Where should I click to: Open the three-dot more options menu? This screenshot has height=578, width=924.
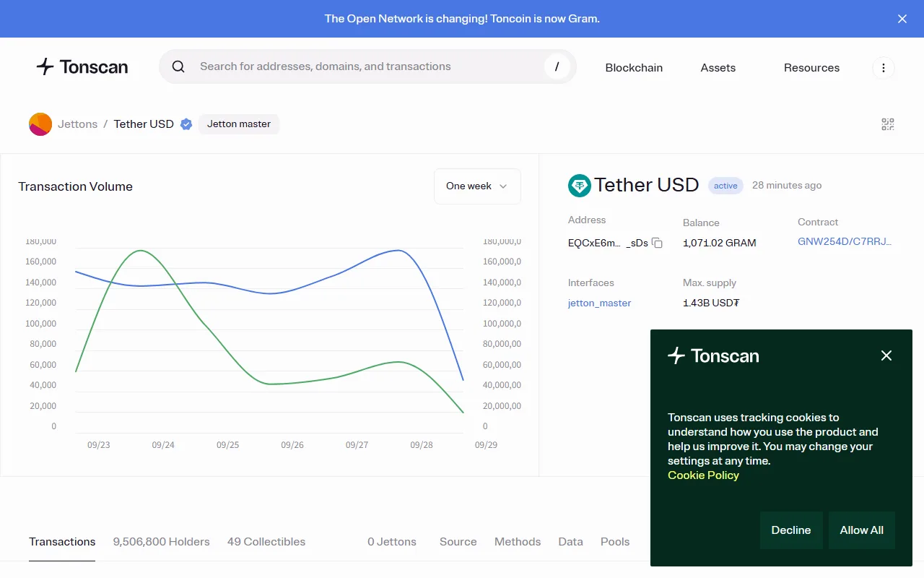[884, 68]
